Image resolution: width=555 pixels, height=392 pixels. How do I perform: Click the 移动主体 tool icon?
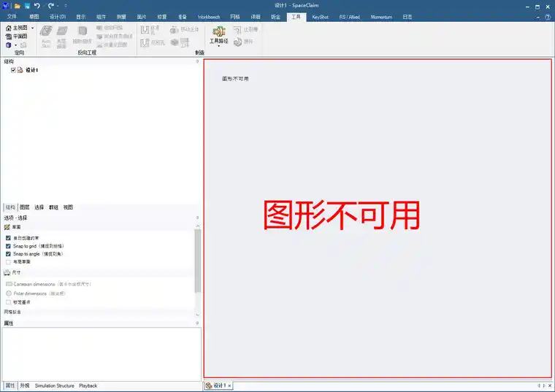[x=174, y=30]
